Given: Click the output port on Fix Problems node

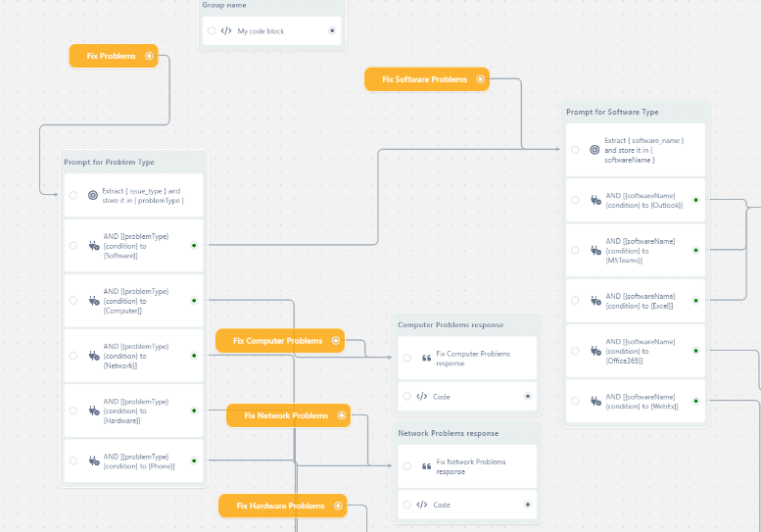Looking at the screenshot, I should pos(149,56).
